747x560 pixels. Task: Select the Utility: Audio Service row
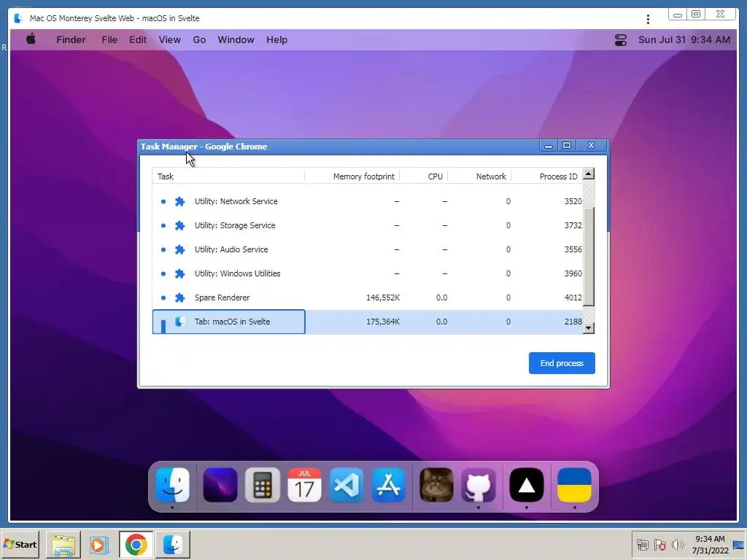coord(368,249)
